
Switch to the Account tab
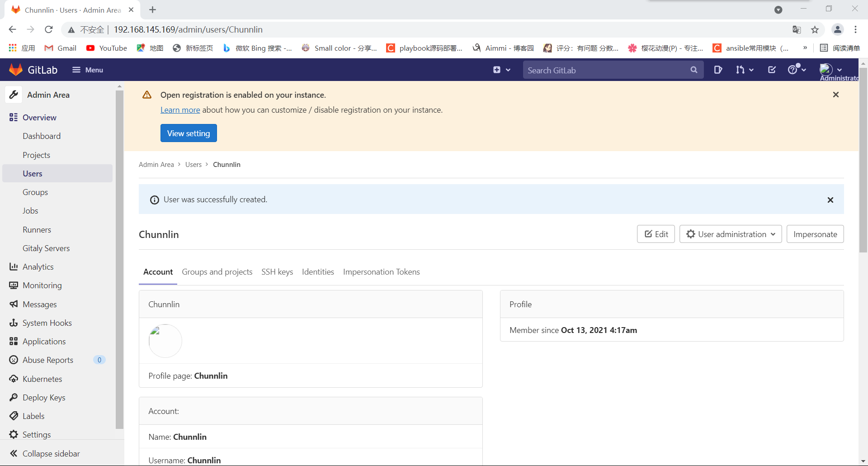tap(158, 272)
